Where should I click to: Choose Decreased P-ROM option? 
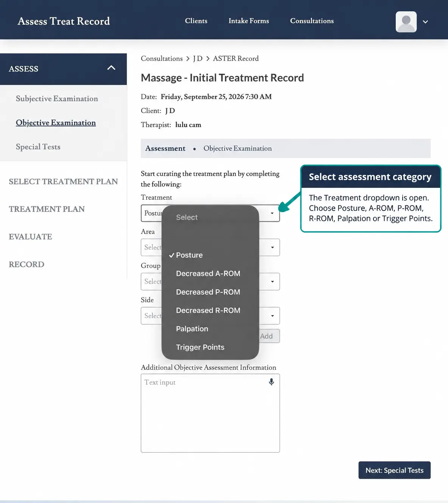(x=208, y=292)
